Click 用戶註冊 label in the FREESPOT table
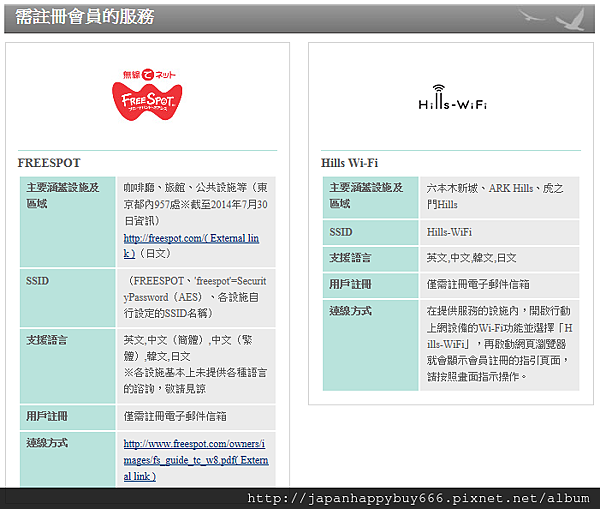Viewport: 600px width, 509px height. pos(47,416)
